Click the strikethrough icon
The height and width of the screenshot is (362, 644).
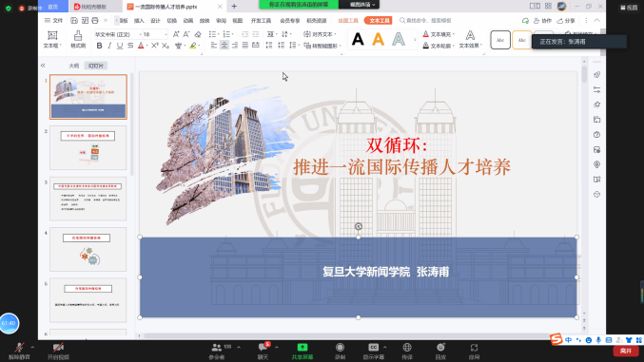(130, 46)
